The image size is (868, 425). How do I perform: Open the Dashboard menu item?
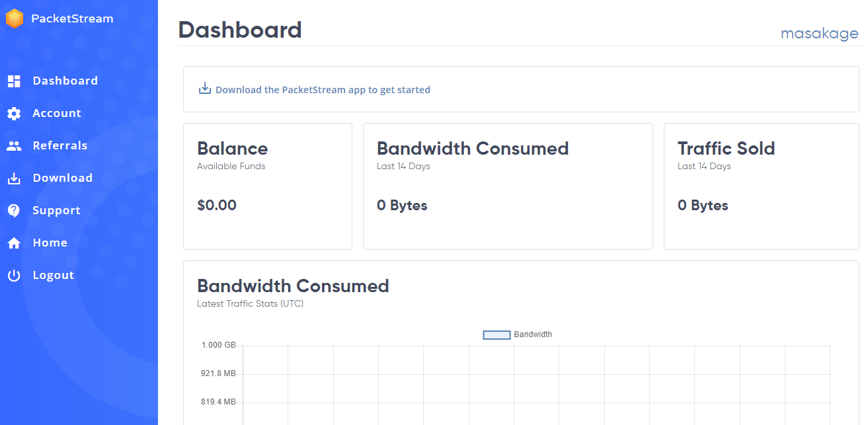65,81
